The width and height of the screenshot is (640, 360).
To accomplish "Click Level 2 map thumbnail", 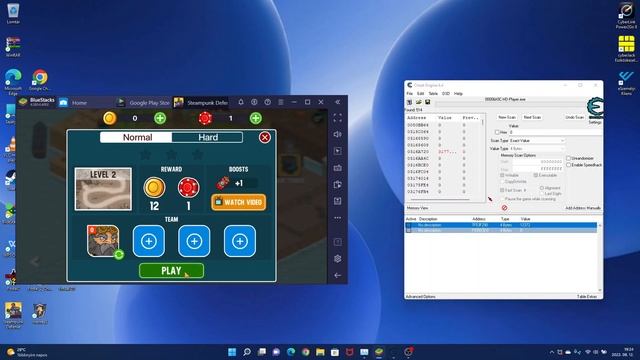I will pos(103,189).
